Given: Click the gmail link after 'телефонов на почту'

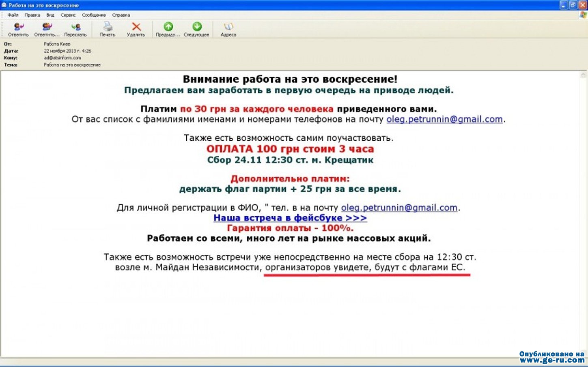Looking at the screenshot, I should (444, 119).
